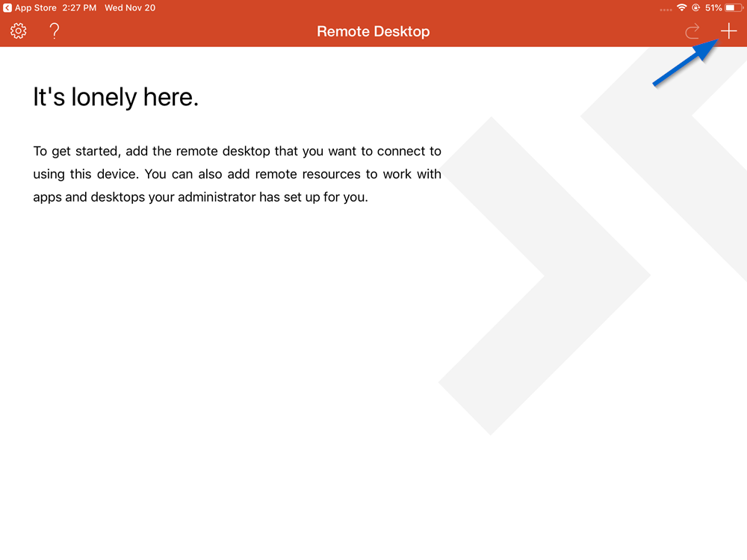The height and width of the screenshot is (560, 747).
Task: Tap the "To get started" paragraph
Action: pos(238,174)
